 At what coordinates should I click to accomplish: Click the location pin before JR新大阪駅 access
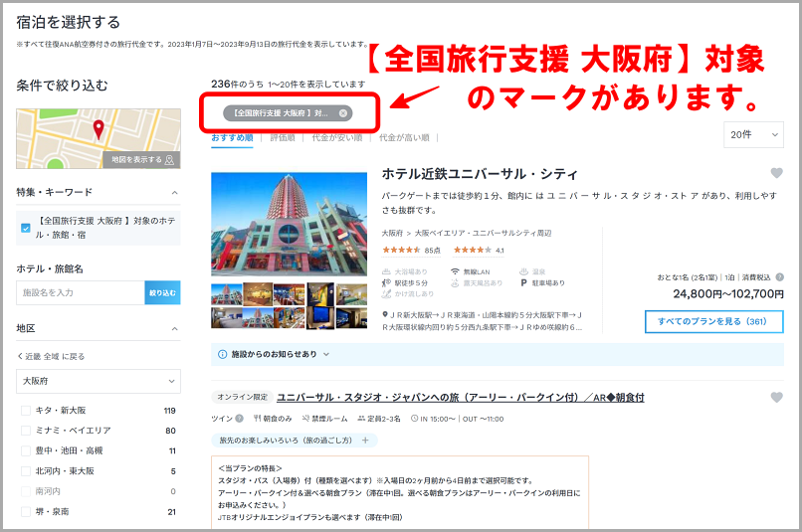pos(385,315)
